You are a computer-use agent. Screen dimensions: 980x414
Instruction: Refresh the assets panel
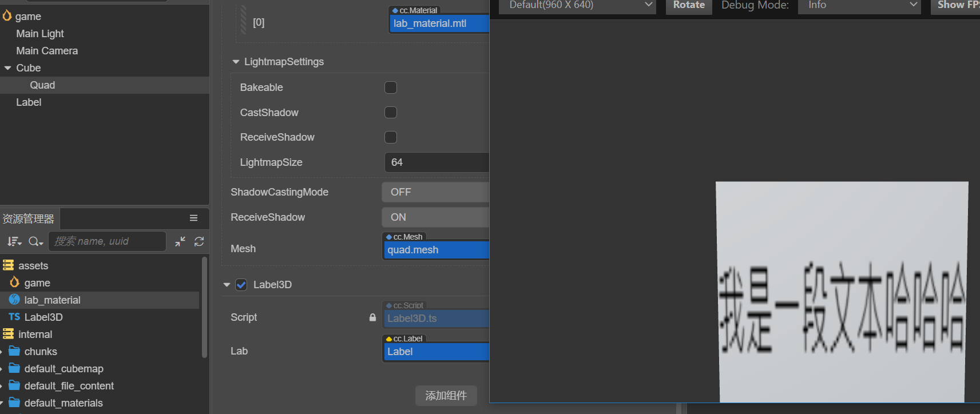(x=199, y=242)
